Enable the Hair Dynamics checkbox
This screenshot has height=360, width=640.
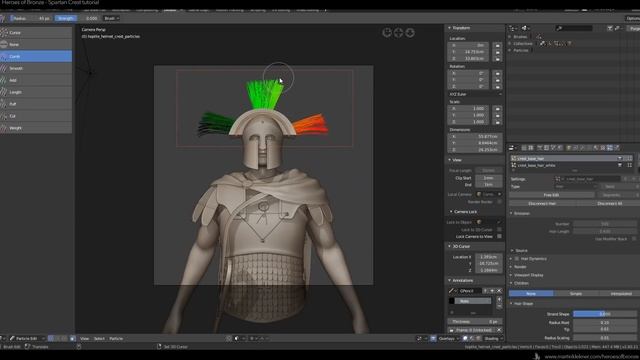click(x=517, y=259)
